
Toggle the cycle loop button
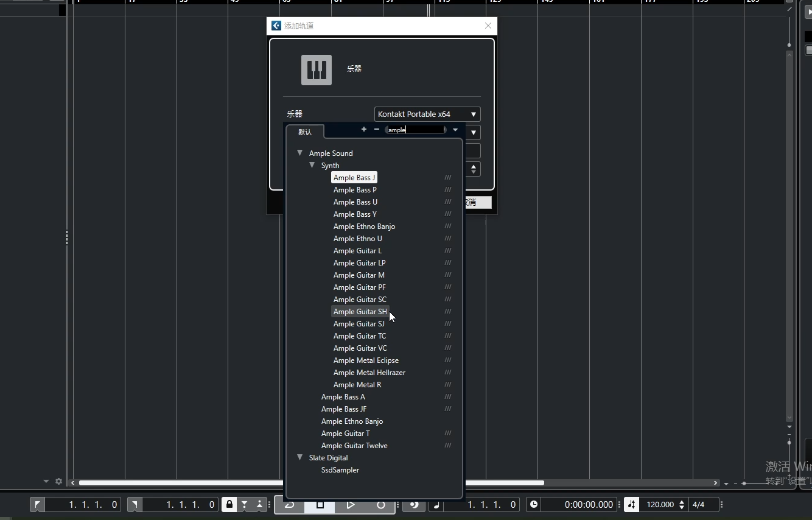click(x=290, y=504)
